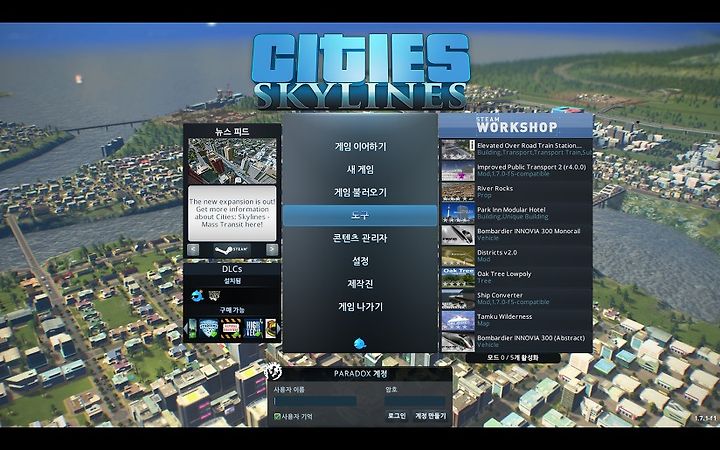The width and height of the screenshot is (720, 450).
Task: Go to the previous news feed item
Action: 193,250
